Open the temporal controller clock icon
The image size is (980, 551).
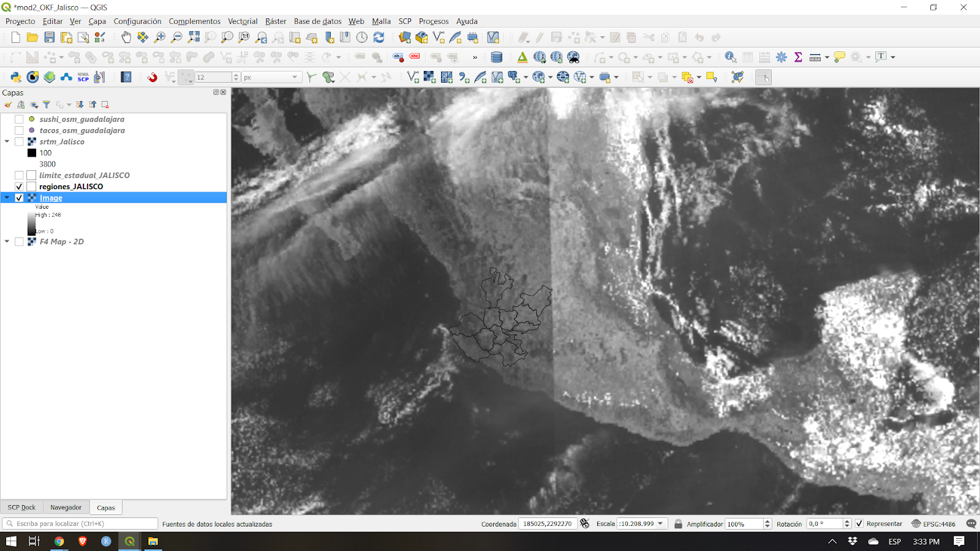362,37
